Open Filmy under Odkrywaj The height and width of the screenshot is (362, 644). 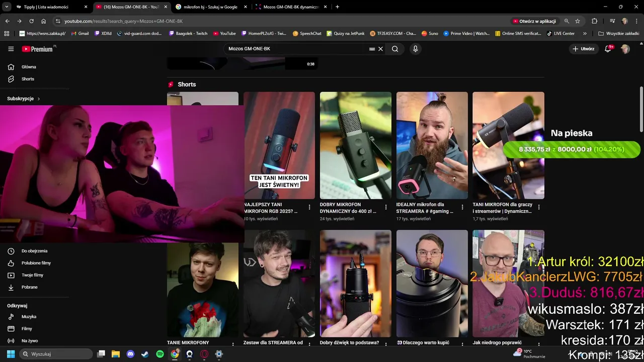point(27,329)
